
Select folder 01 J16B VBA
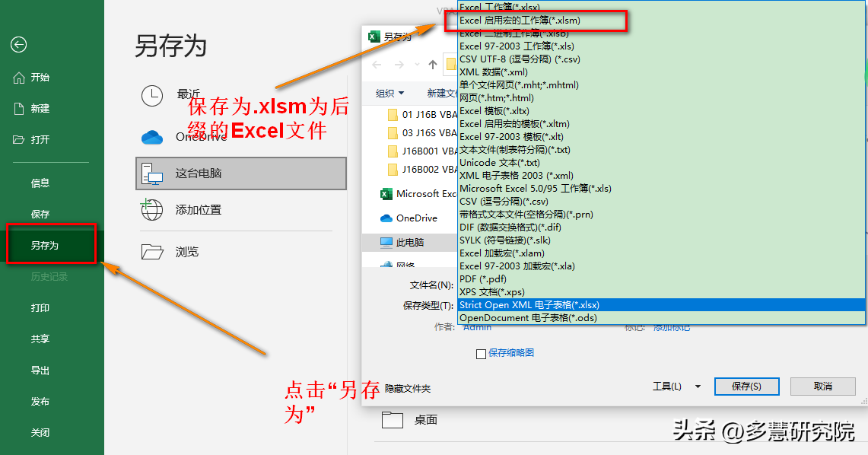point(422,115)
